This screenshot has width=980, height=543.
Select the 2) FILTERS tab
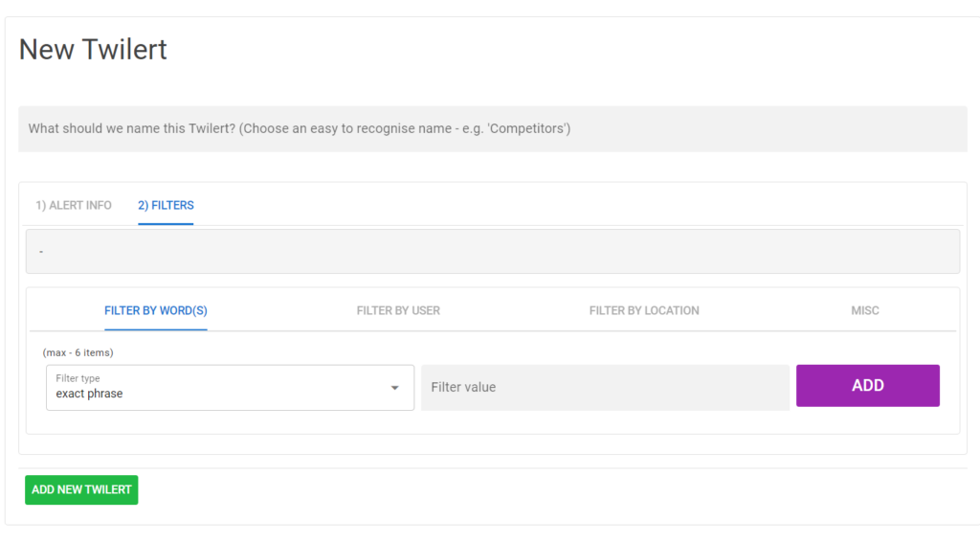click(x=166, y=205)
